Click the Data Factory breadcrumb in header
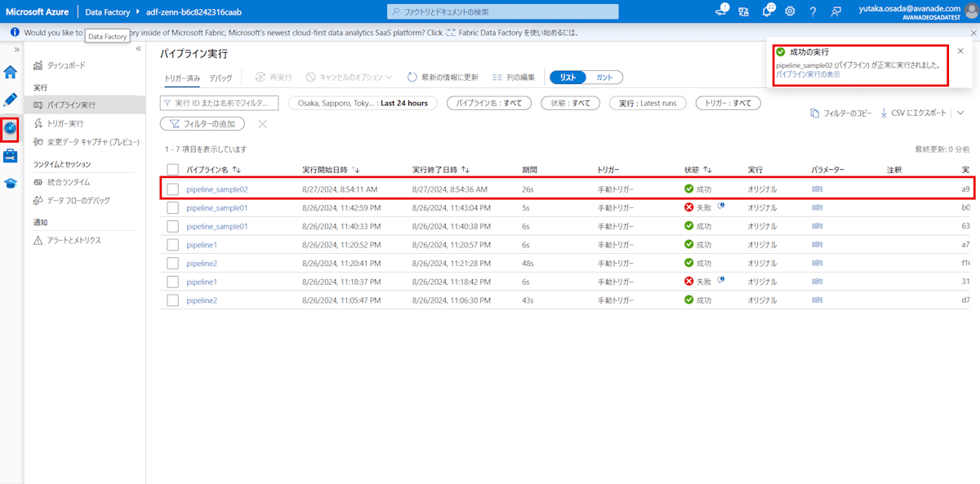The width and height of the screenshot is (980, 484). pyautogui.click(x=107, y=12)
